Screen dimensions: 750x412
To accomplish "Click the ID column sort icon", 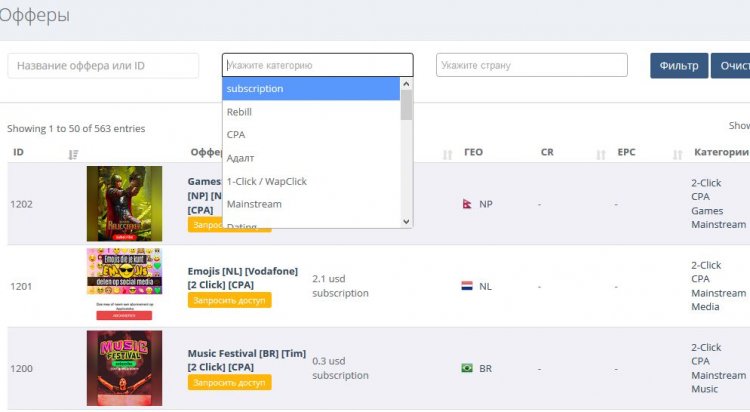I will tap(73, 154).
